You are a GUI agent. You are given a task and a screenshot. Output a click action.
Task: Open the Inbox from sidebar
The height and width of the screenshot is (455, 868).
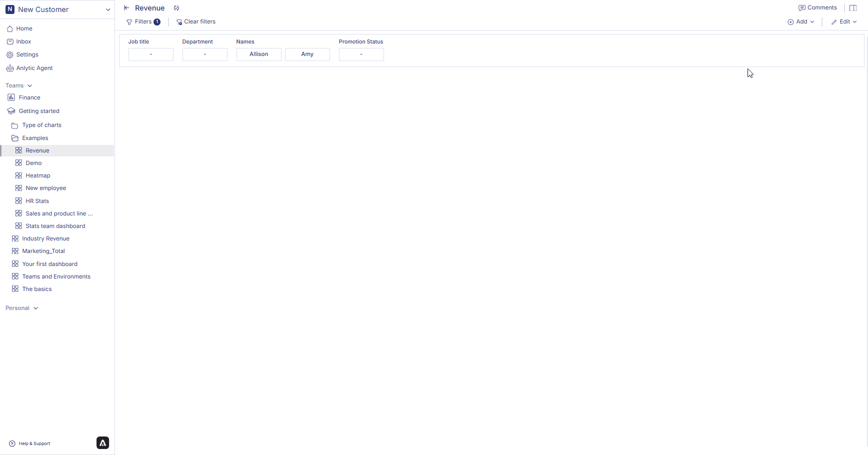pyautogui.click(x=23, y=41)
